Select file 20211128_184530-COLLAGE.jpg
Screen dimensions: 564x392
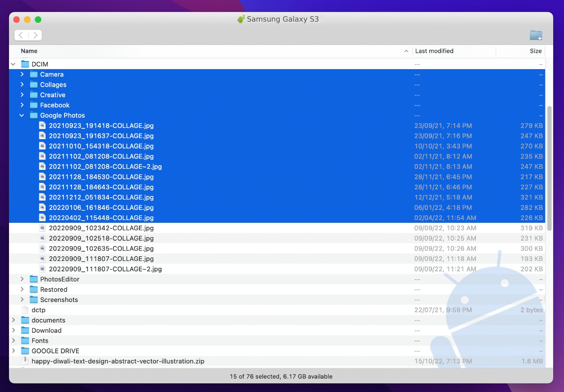click(x=101, y=177)
